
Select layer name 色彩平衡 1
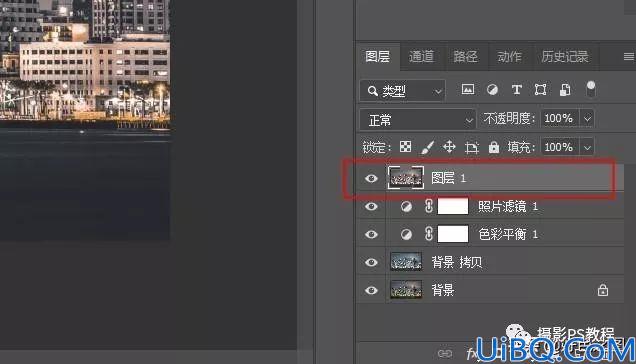508,234
